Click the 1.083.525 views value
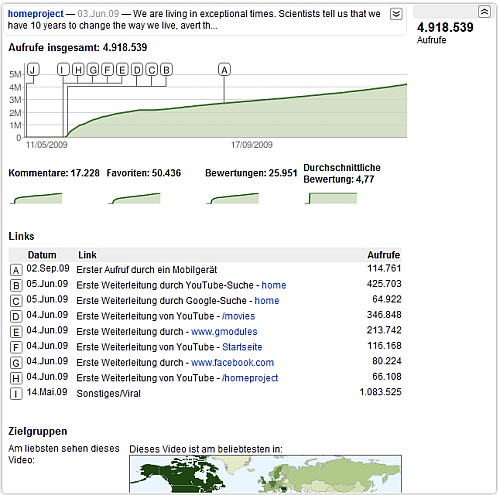The width and height of the screenshot is (500, 495). coord(380,392)
